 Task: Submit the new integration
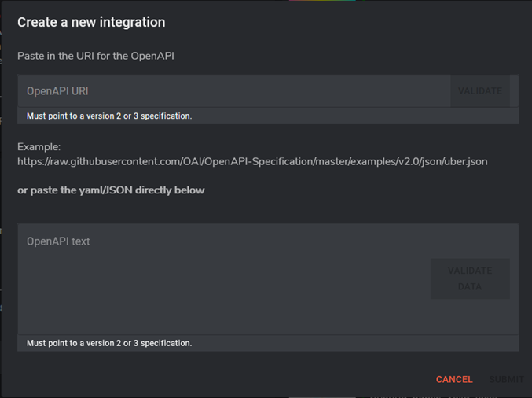click(x=506, y=379)
